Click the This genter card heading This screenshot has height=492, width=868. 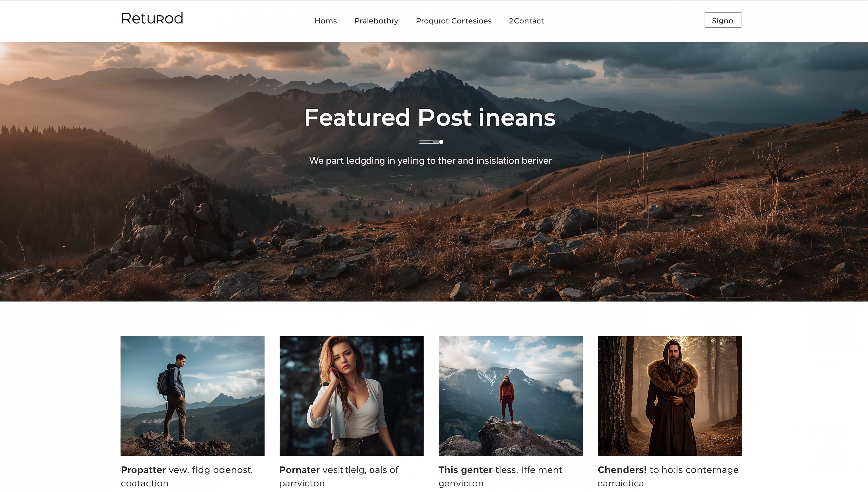click(465, 470)
